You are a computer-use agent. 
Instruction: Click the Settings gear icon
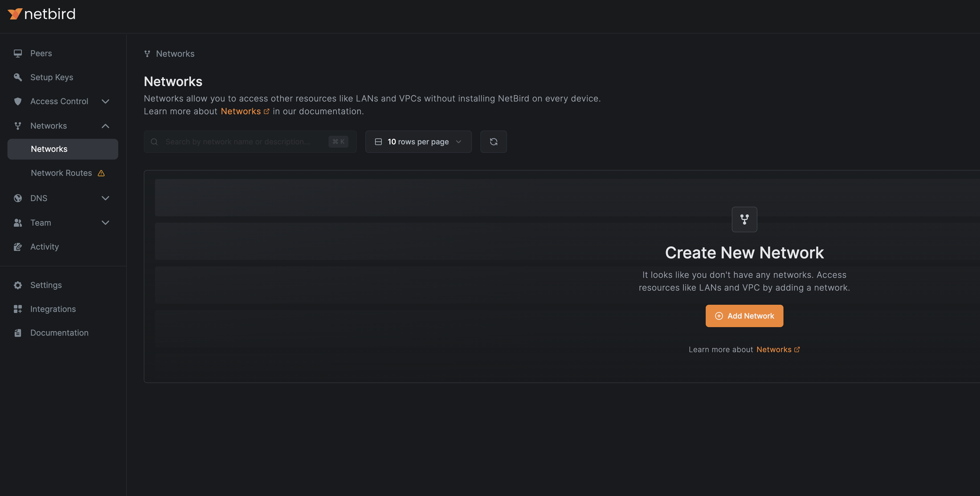[x=18, y=285]
